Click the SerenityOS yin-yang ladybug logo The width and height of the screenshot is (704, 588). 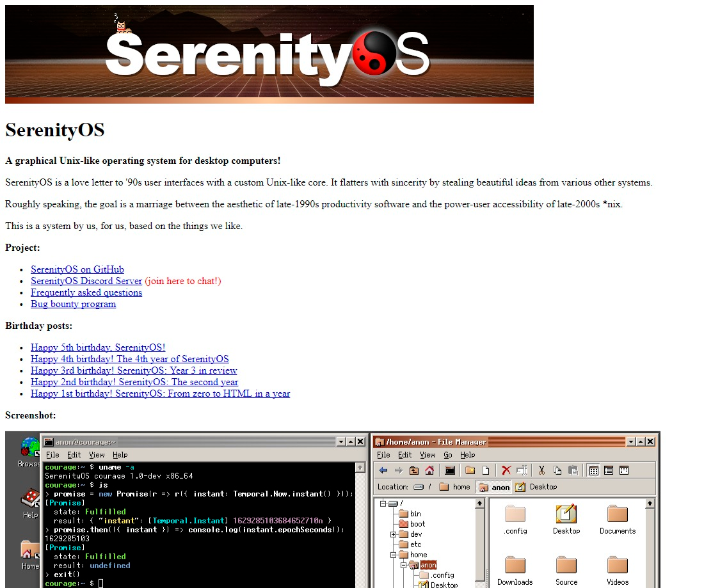coord(374,52)
